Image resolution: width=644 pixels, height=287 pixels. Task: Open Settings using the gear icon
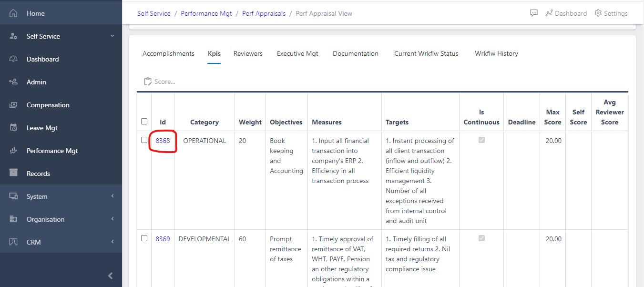598,13
